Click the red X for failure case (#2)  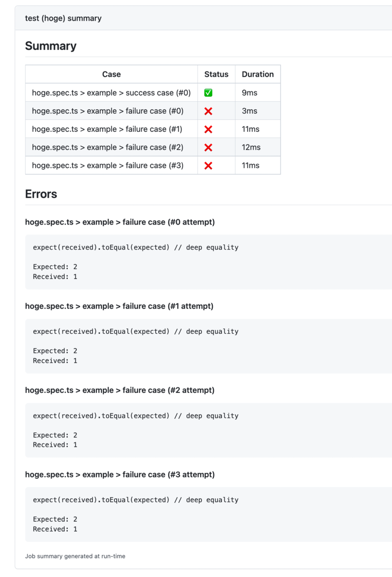(x=208, y=148)
